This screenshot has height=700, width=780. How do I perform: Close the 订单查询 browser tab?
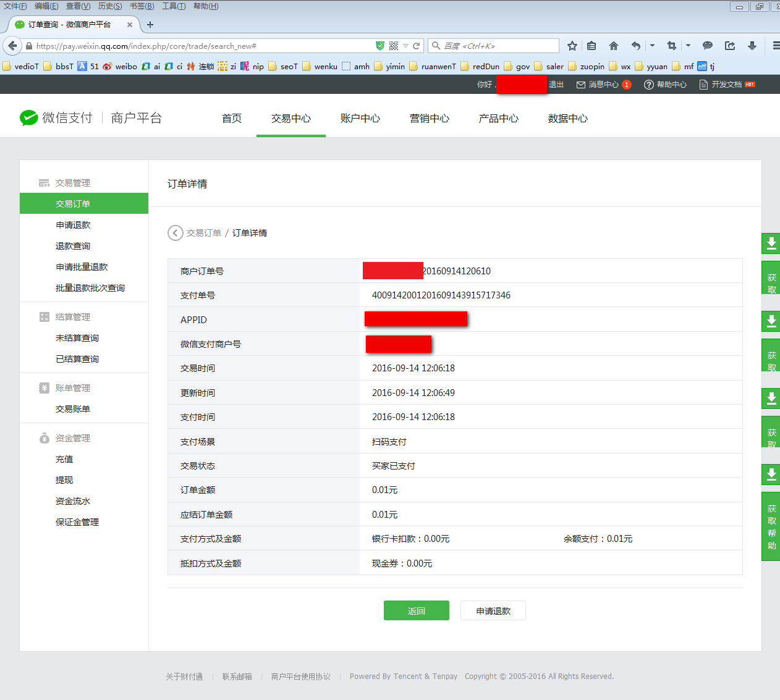pos(130,25)
